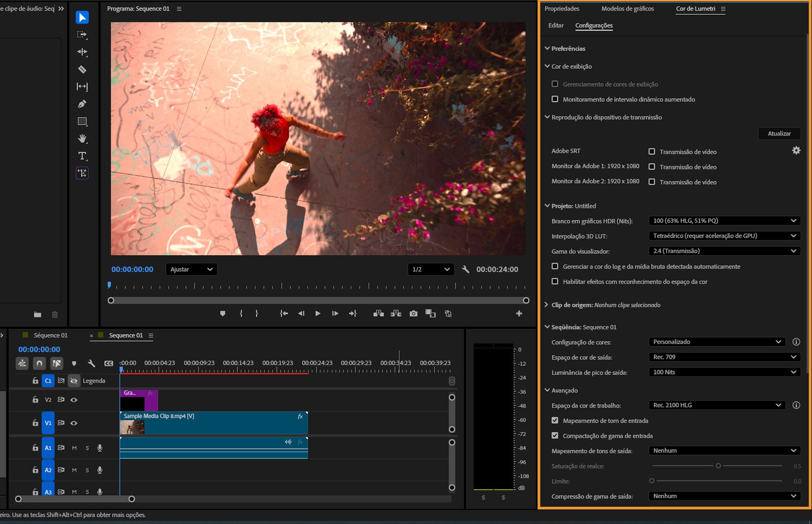
Task: Open the Propriedades panel tab
Action: (562, 8)
